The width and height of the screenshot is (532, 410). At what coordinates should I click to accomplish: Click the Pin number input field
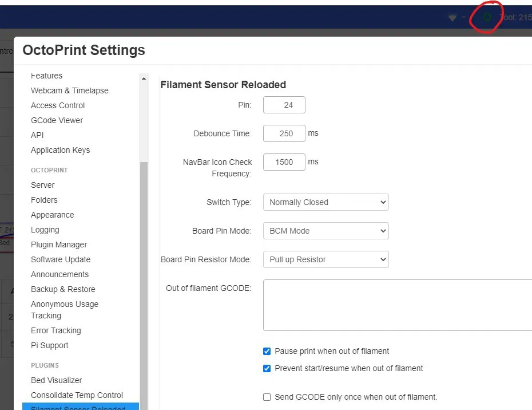[284, 105]
